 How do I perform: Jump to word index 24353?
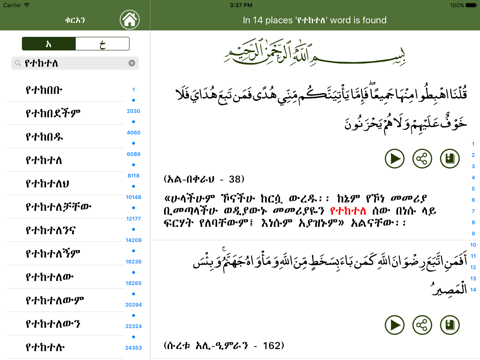point(134,348)
